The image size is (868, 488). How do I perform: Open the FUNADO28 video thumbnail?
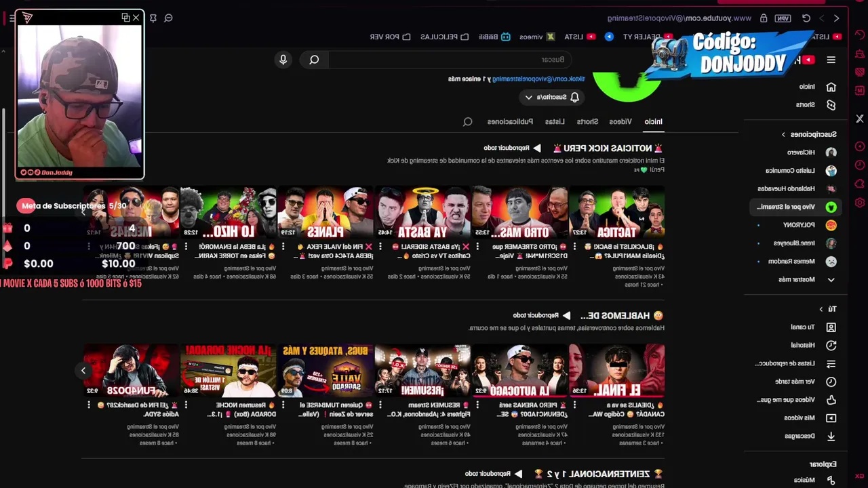pos(132,370)
